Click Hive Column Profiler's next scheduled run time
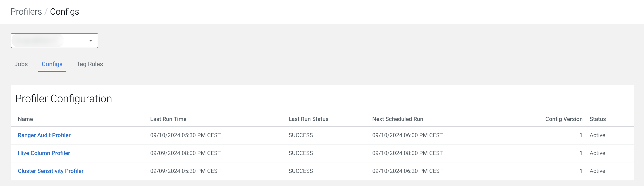Image resolution: width=644 pixels, height=186 pixels. pos(407,153)
